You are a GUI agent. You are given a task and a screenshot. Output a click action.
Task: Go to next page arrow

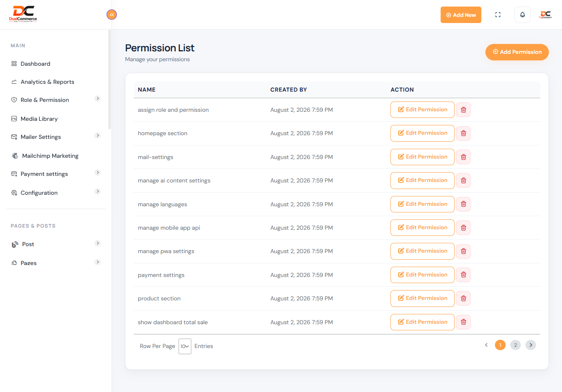click(x=531, y=345)
